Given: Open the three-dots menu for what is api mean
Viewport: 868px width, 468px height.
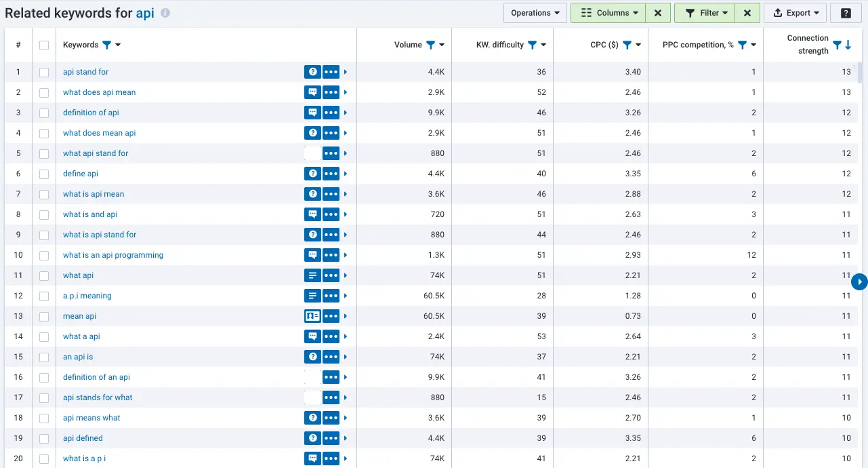Looking at the screenshot, I should point(331,194).
